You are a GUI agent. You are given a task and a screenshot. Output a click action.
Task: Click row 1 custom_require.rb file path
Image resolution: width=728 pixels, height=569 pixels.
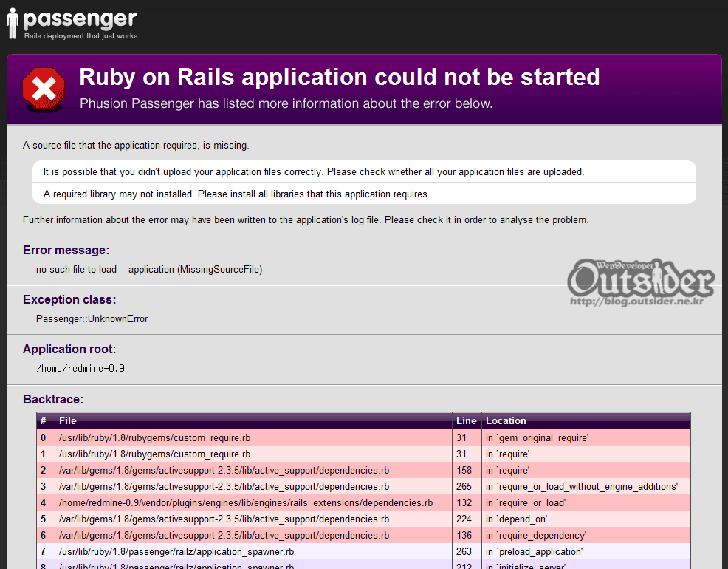tap(154, 454)
